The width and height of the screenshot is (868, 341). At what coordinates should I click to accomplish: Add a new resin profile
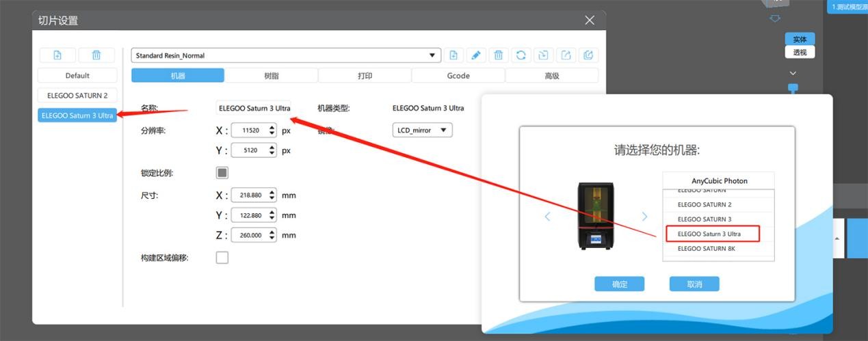tap(453, 55)
